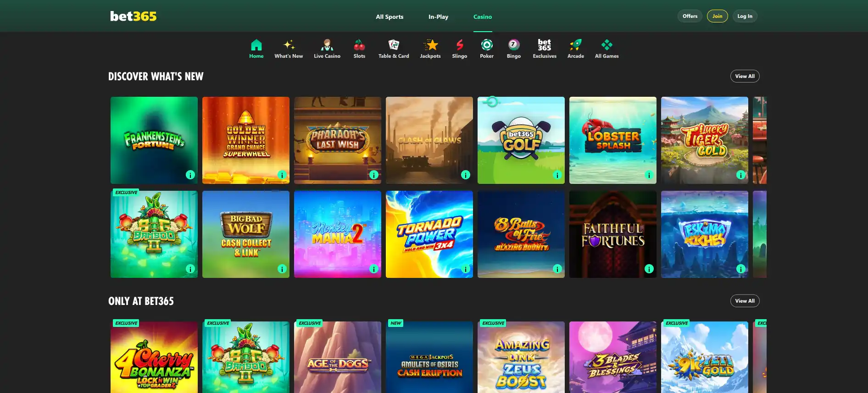Show info for bet365 Golf game
Viewport: 868px width, 393px height.
tap(557, 175)
